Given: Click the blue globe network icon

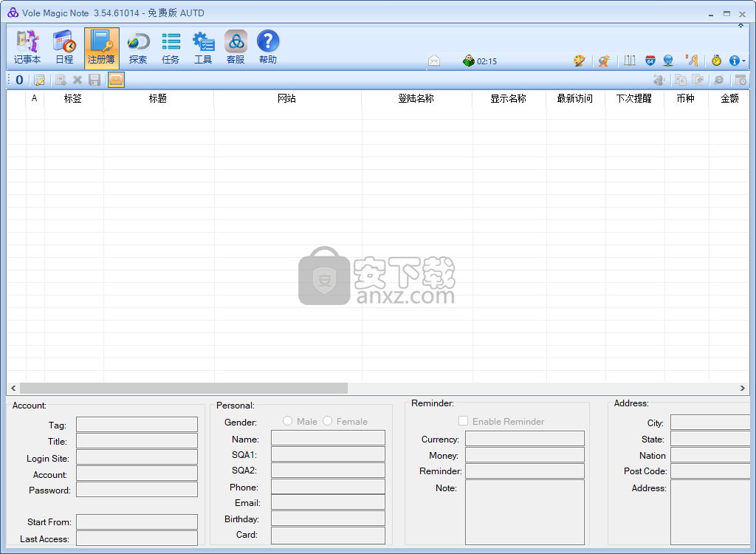Looking at the screenshot, I should 667,61.
